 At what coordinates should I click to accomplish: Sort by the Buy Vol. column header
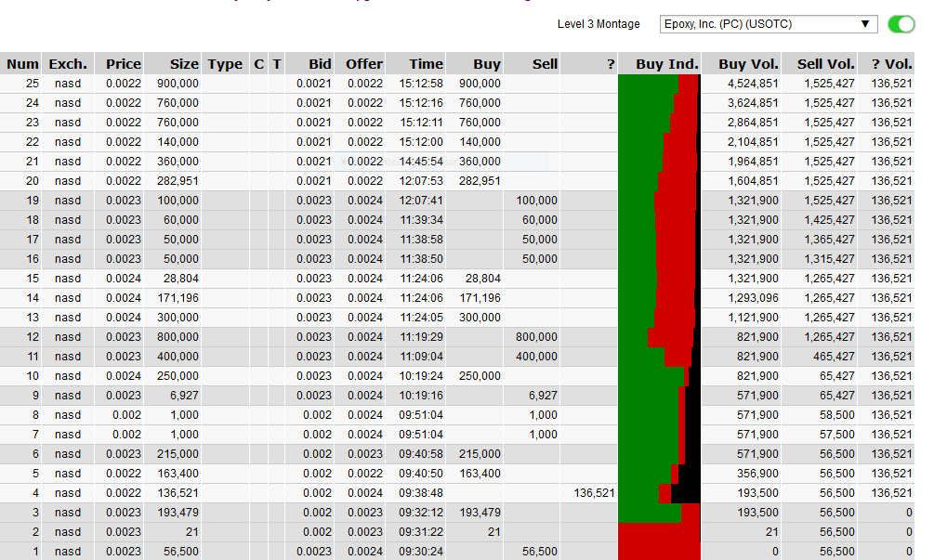[748, 64]
